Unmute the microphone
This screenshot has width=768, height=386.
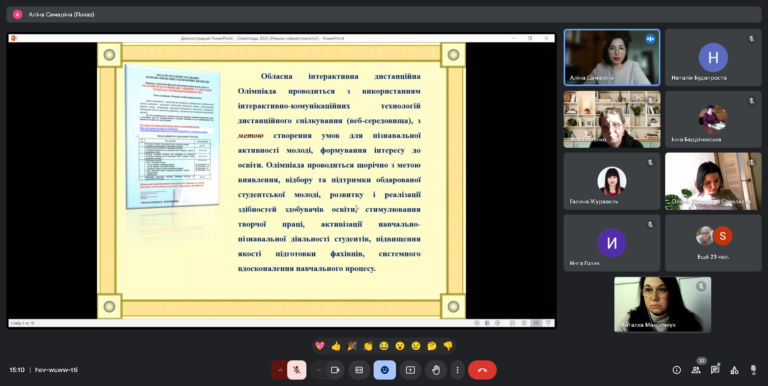coord(297,370)
